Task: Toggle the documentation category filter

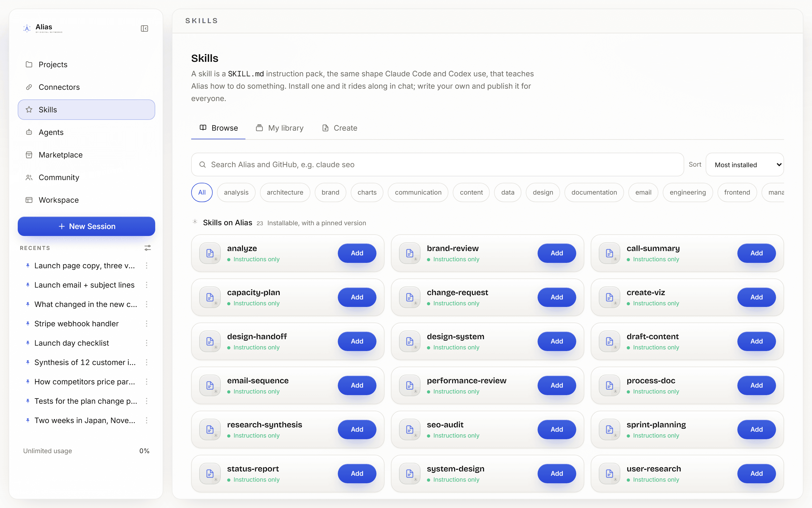Action: coord(594,192)
